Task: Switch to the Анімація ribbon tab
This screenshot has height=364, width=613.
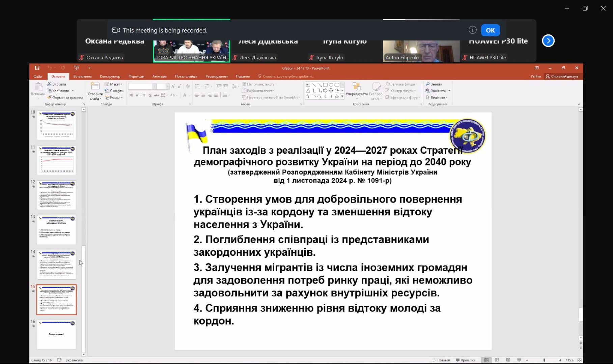Action: click(160, 77)
